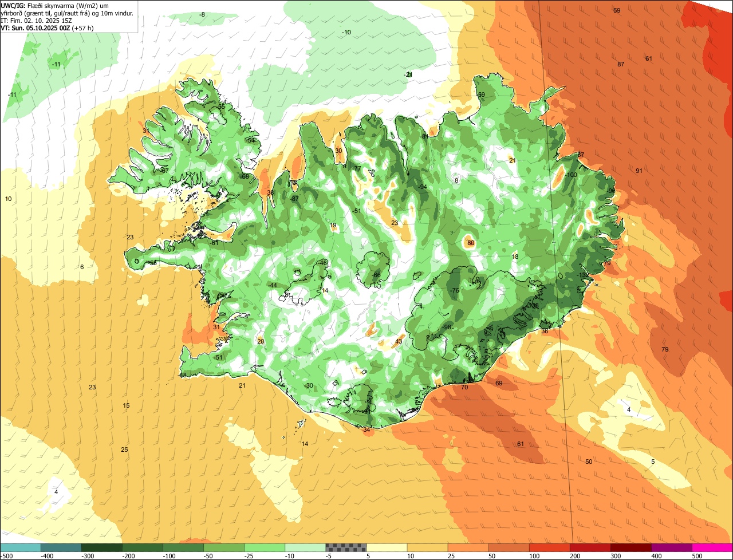Image resolution: width=733 pixels, height=560 pixels.
Task: Click the 300 legend scale label
Action: pos(616,556)
